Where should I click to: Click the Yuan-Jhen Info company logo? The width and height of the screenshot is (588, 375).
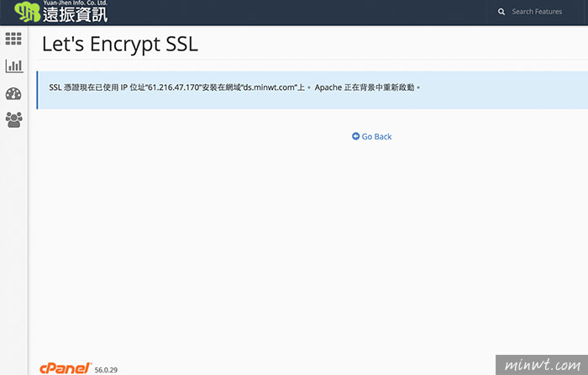60,12
